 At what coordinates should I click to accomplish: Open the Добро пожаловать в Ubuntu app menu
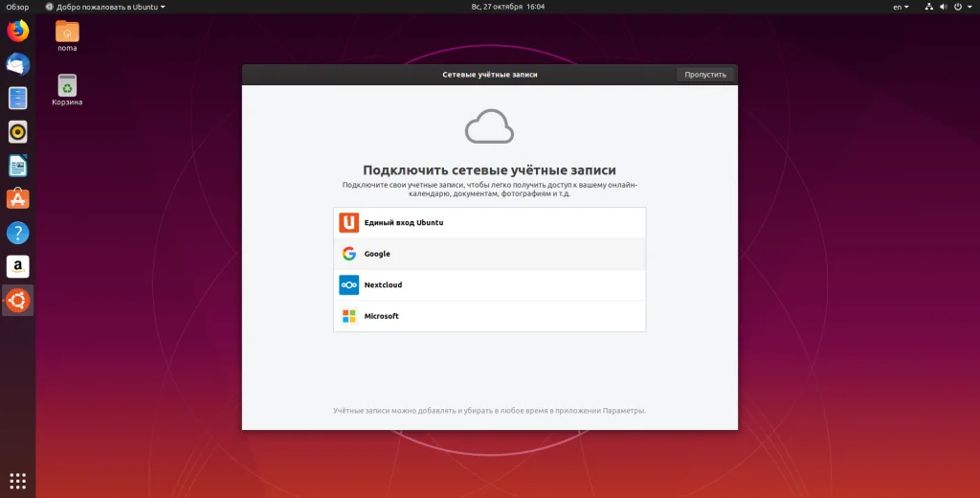pos(105,7)
